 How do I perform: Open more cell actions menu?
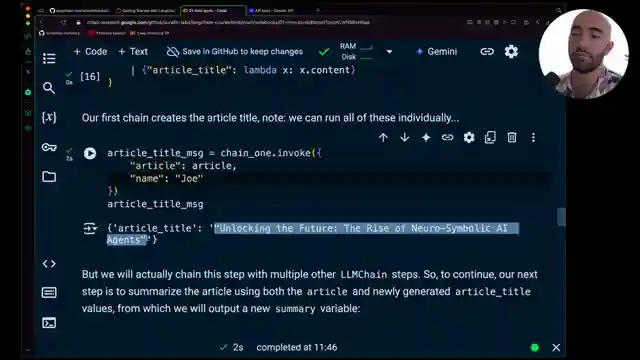533,138
